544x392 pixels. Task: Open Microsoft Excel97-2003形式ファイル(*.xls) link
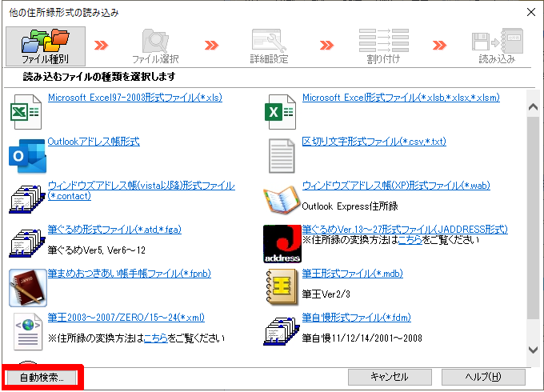[x=135, y=98]
